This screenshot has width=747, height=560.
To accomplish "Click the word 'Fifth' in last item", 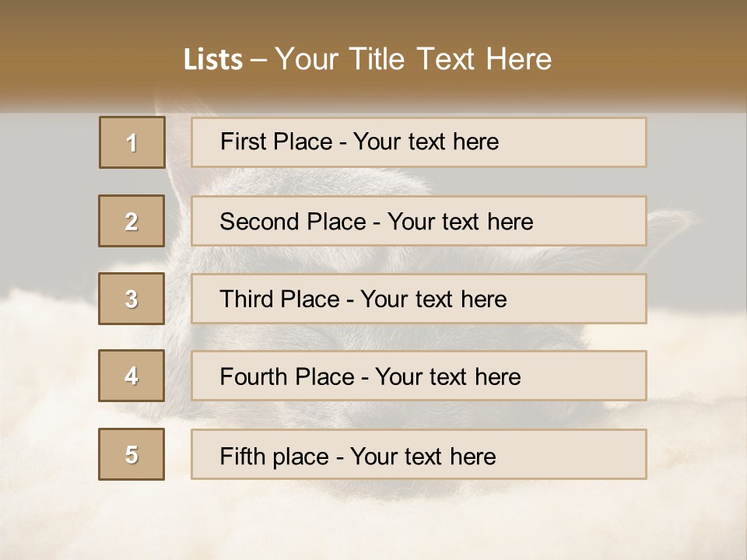I will [x=242, y=456].
